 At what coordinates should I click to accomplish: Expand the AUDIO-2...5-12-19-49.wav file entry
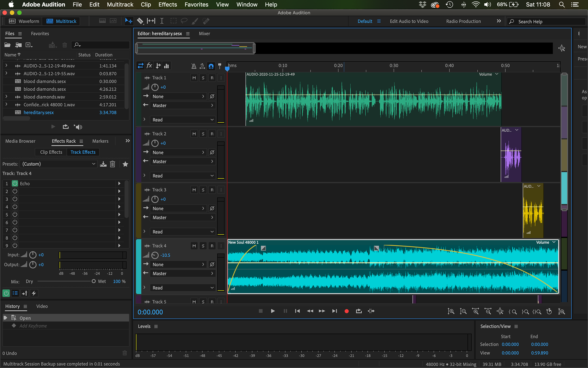click(x=6, y=66)
